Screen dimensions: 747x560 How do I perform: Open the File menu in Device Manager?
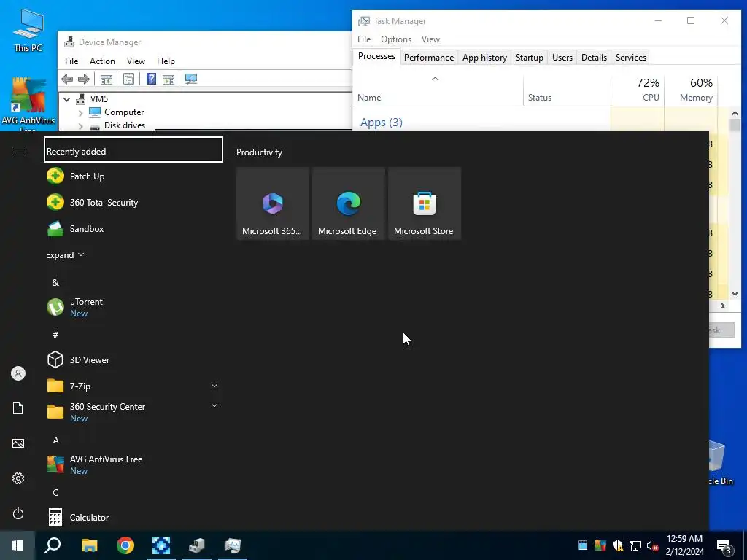(71, 61)
